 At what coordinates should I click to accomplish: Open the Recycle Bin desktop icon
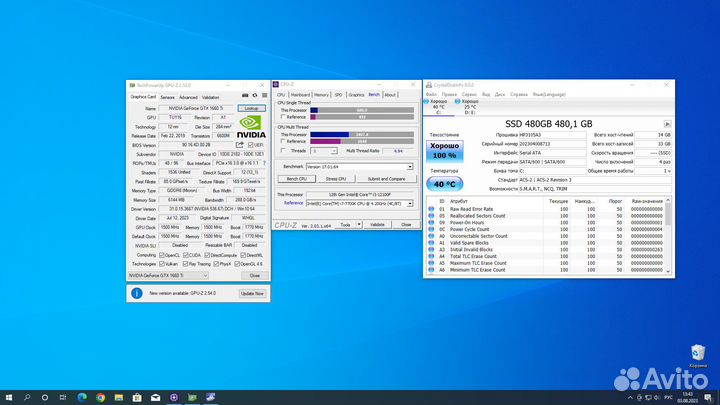pyautogui.click(x=698, y=356)
